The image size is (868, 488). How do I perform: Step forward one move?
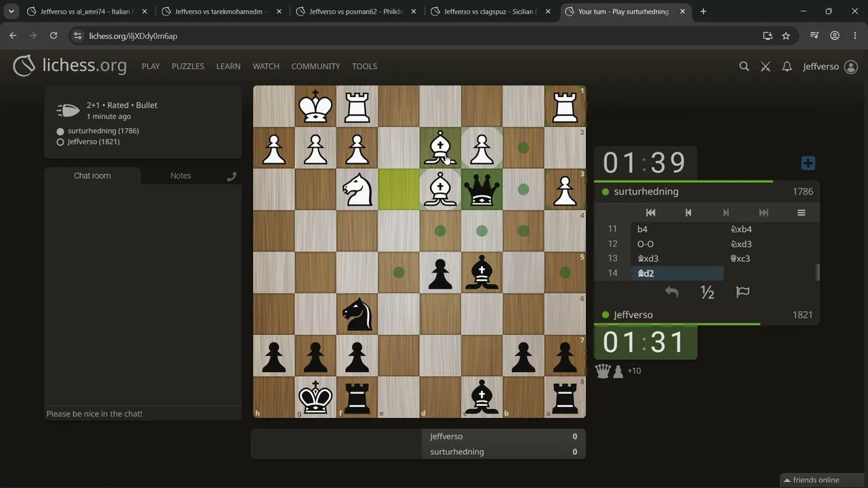pyautogui.click(x=726, y=213)
